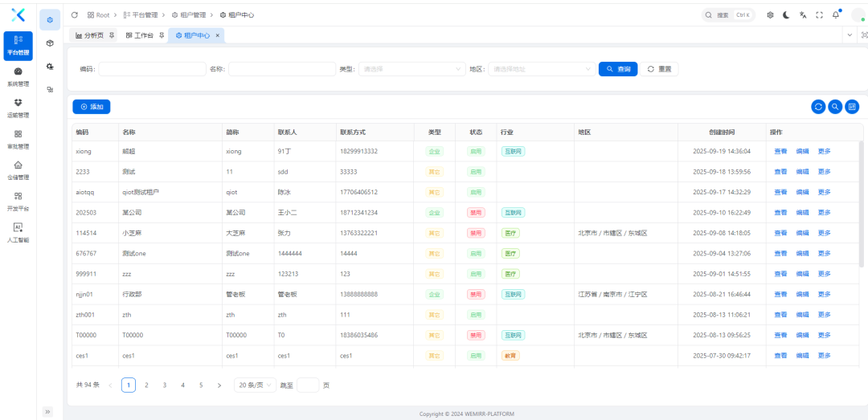The height and width of the screenshot is (420, 868).
Task: Toggle fullscreen mode in the top header
Action: 819,14
